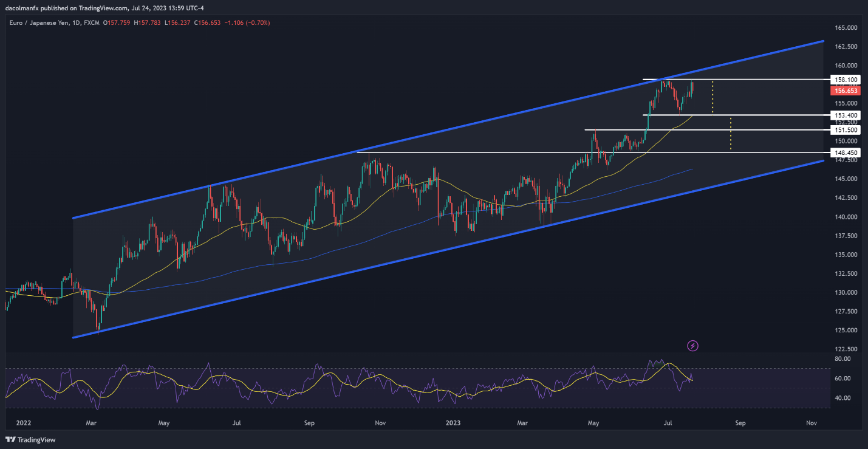Select the 148.450 level price label
868x449 pixels.
pyautogui.click(x=845, y=152)
